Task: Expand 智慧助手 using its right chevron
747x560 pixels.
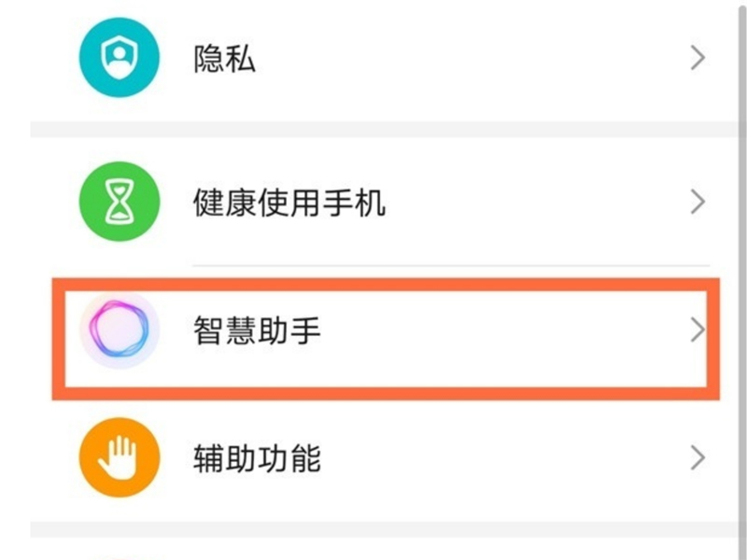Action: [696, 330]
